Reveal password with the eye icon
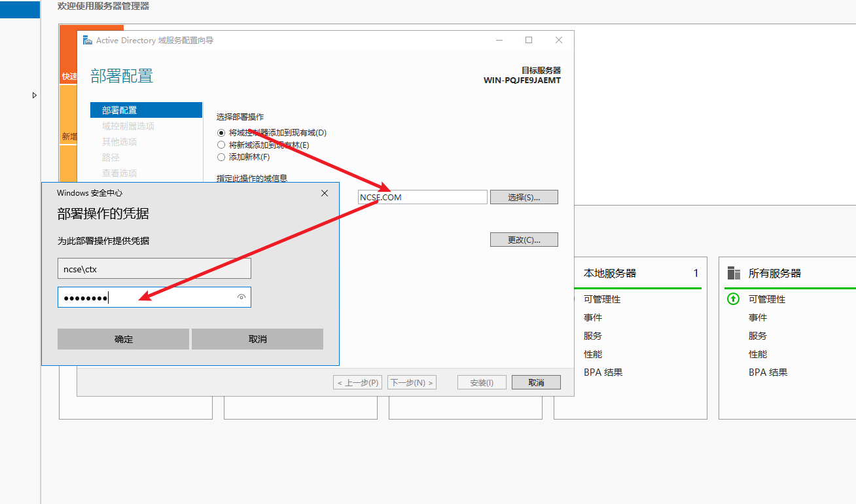856x504 pixels. point(241,298)
